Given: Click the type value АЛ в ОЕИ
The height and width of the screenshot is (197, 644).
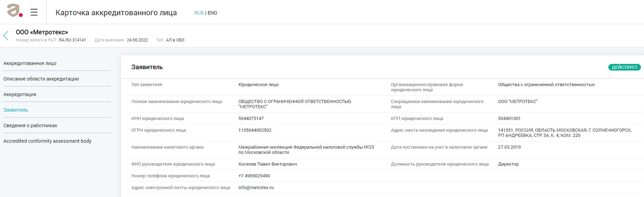Looking at the screenshot, I should tap(175, 40).
